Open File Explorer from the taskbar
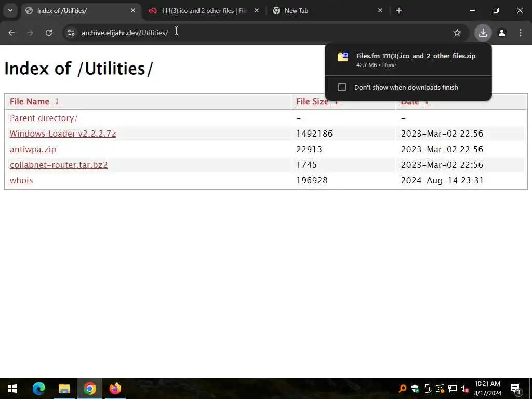532x399 pixels. coord(64,389)
